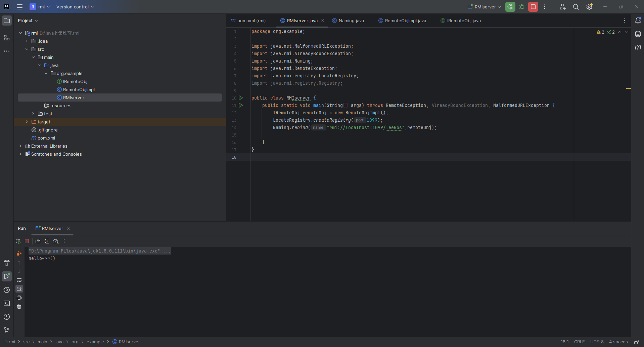644x347 pixels.
Task: Open Search Everywhere magnifier
Action: (576, 7)
